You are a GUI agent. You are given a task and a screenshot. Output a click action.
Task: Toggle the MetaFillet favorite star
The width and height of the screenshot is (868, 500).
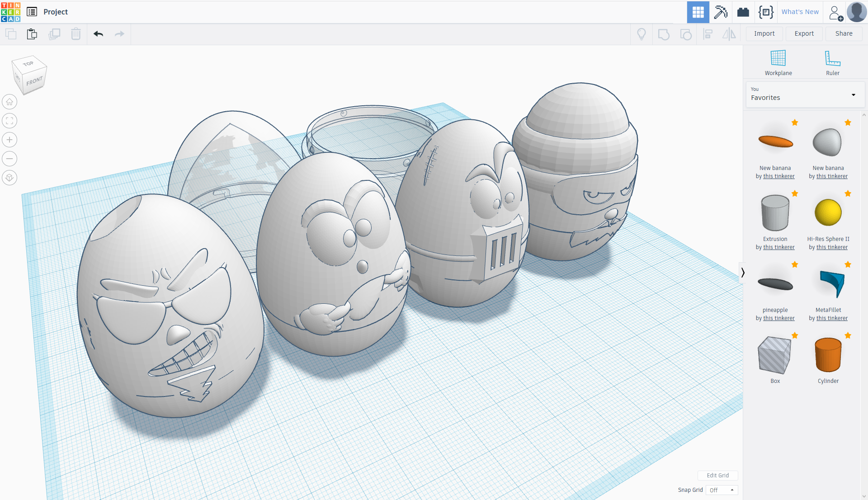coord(848,264)
